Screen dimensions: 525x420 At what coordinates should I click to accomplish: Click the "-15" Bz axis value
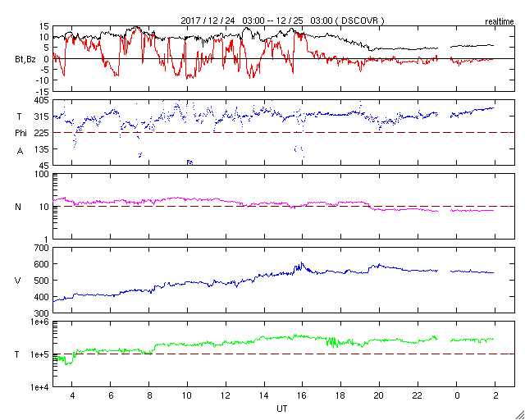[43, 92]
